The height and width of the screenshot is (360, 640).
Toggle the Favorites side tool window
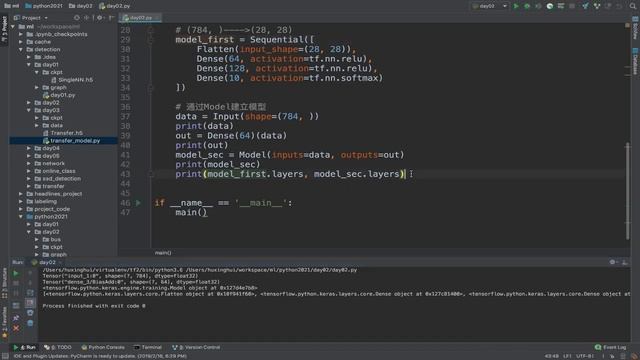(x=4, y=322)
